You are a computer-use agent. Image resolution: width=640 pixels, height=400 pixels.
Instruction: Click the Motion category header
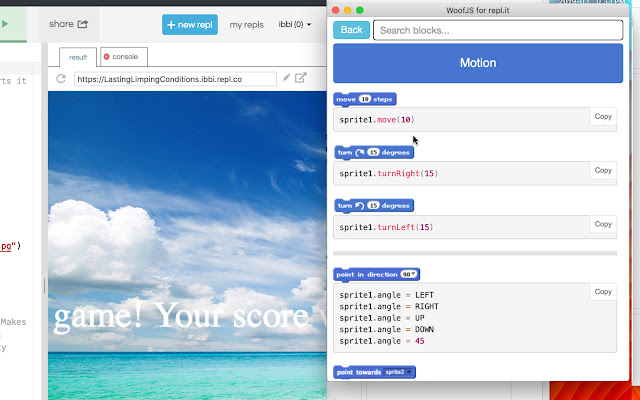(478, 63)
